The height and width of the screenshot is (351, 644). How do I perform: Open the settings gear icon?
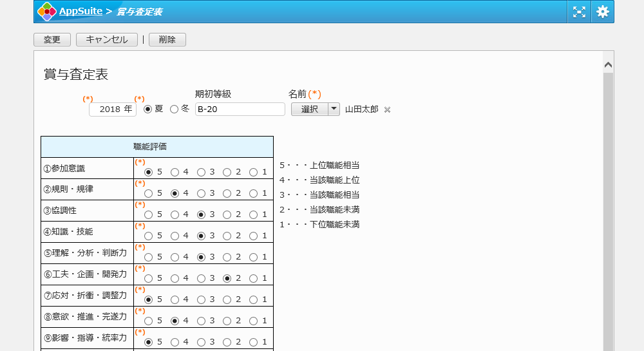(602, 12)
